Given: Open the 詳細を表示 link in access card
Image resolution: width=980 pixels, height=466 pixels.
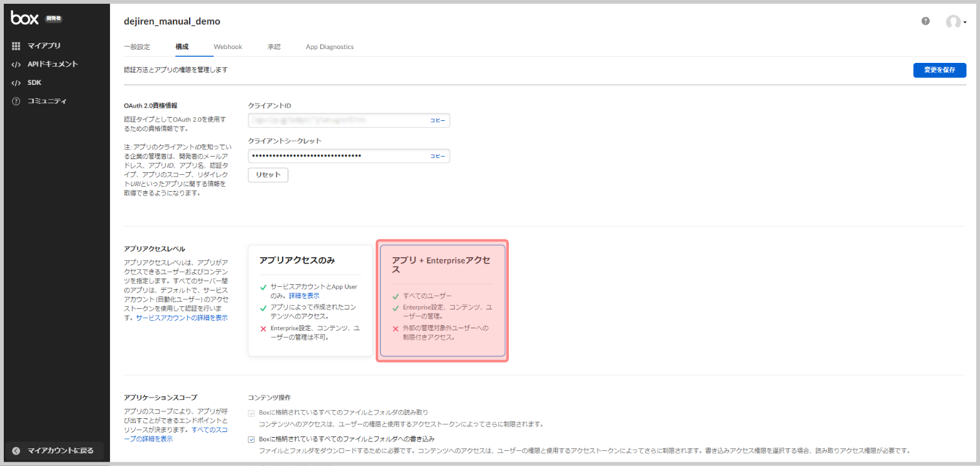Looking at the screenshot, I should point(304,296).
